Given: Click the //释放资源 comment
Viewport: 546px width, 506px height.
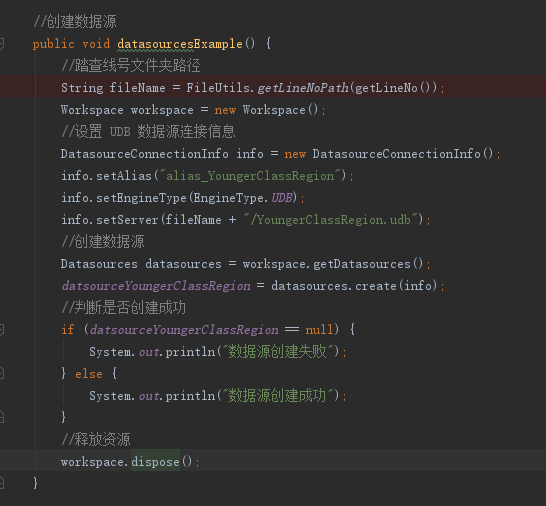Looking at the screenshot, I should (96, 439).
